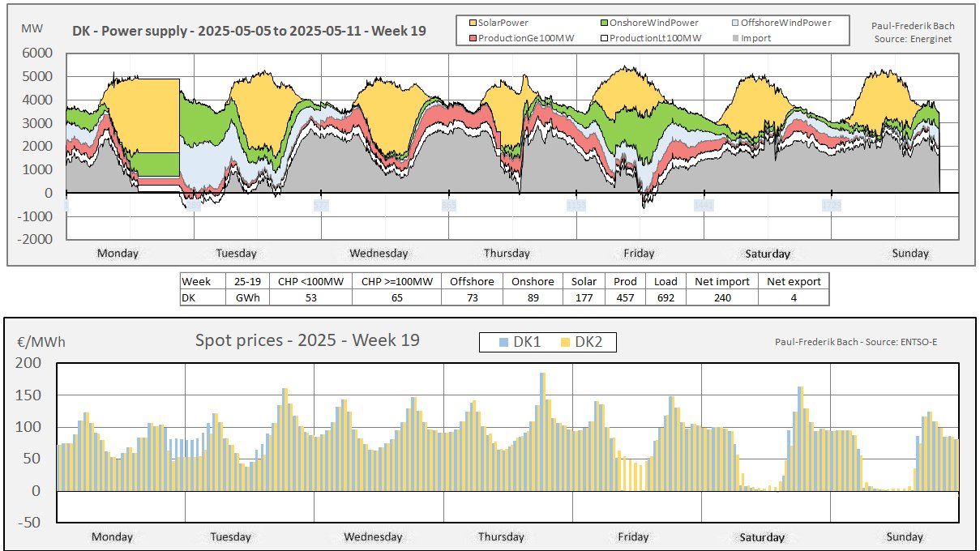Select the power supply chart title
The height and width of the screenshot is (551, 980).
pyautogui.click(x=250, y=31)
